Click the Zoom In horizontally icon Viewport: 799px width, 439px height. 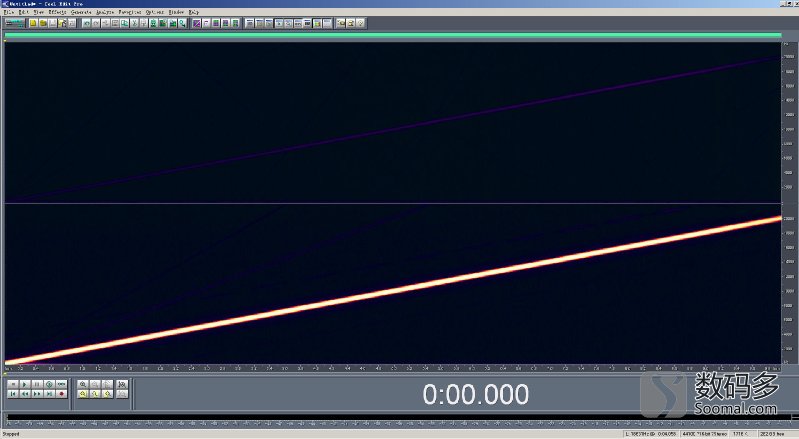[83, 384]
